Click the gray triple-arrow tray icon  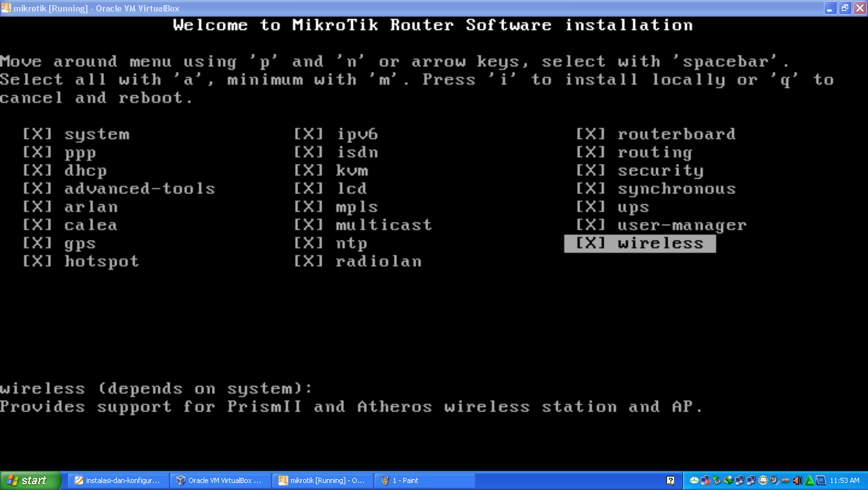click(786, 480)
